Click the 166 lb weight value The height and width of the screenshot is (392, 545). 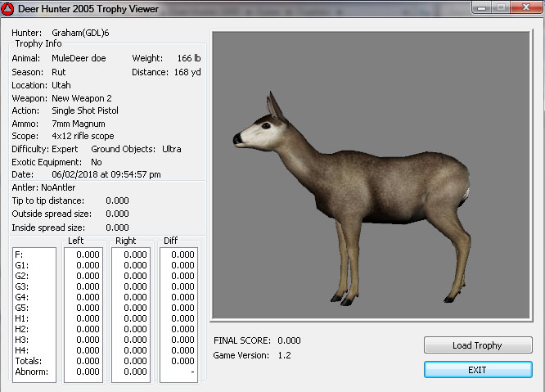coord(189,59)
